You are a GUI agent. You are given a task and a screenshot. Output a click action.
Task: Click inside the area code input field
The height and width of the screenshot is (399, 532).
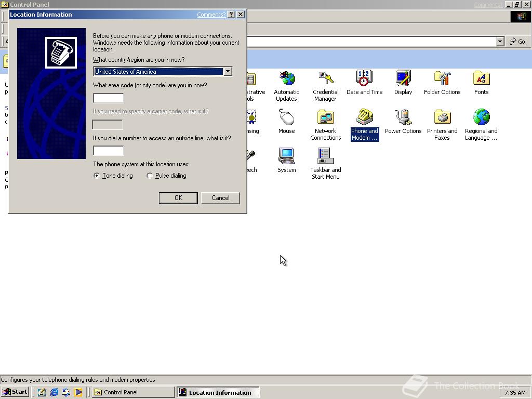[x=108, y=98]
